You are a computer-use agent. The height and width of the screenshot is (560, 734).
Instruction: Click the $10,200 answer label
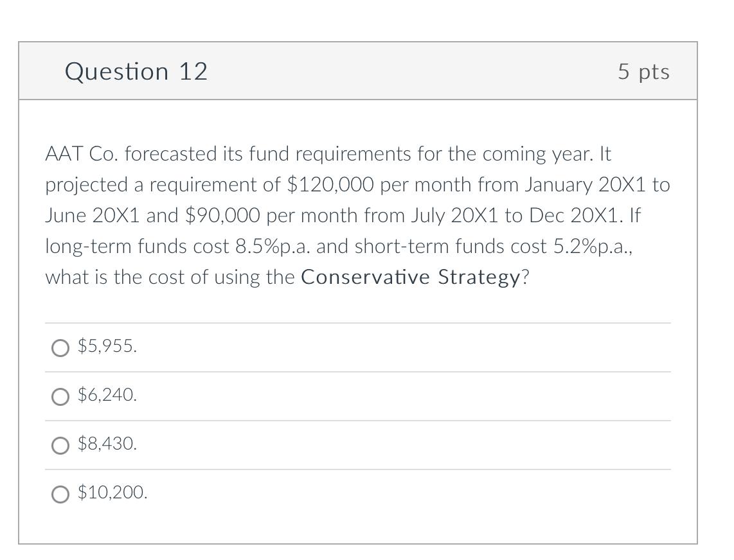pyautogui.click(x=112, y=493)
